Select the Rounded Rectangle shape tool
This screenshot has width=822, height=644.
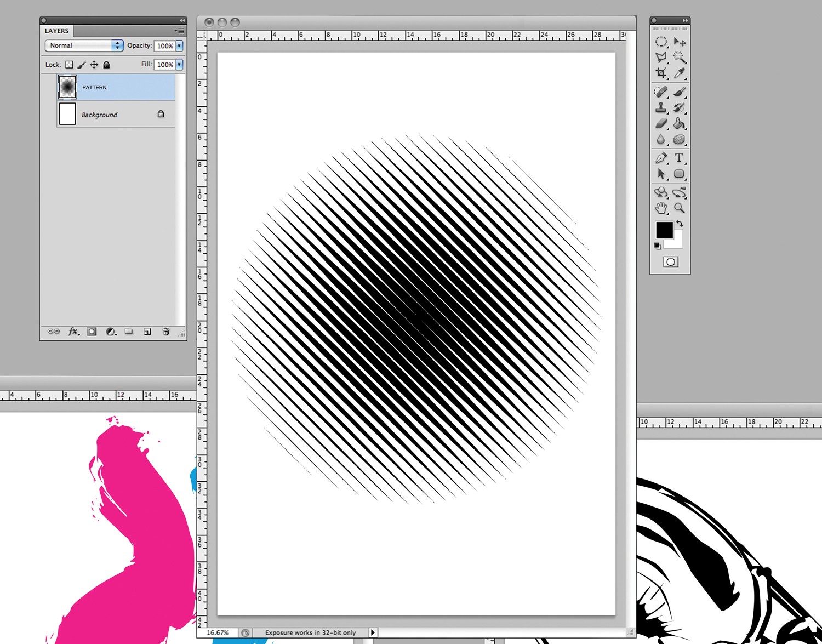coord(680,174)
